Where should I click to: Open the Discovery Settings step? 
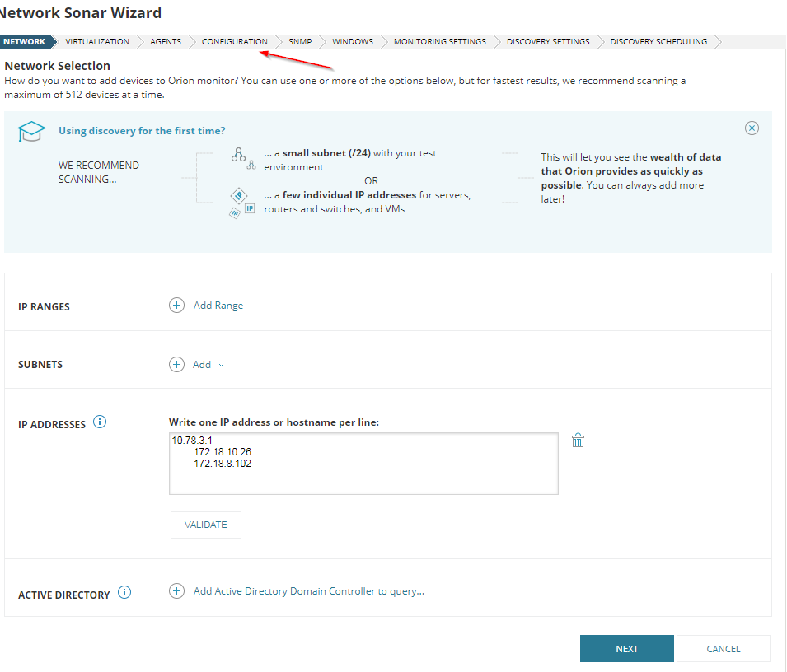pyautogui.click(x=548, y=42)
